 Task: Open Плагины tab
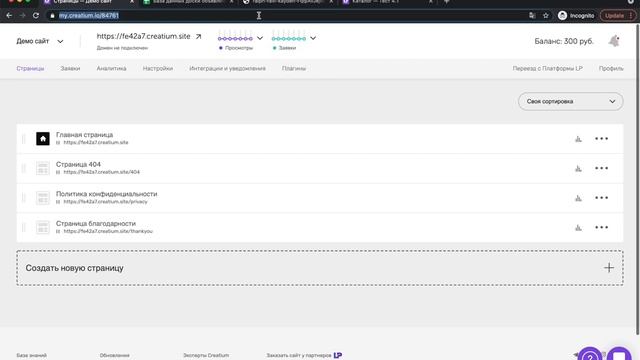tap(294, 69)
